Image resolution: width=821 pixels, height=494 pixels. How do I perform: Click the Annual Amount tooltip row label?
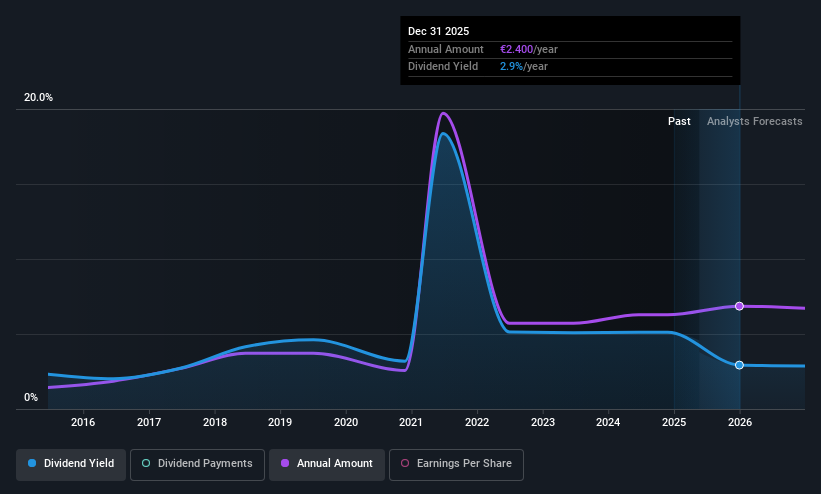446,49
